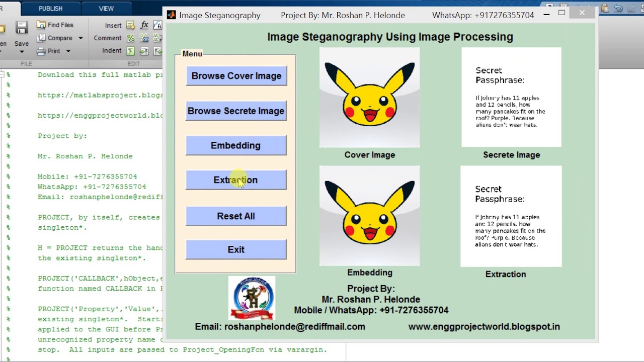Click the 'Image Steganography Using Image Processing' heading
The height and width of the screenshot is (362, 644).
(390, 37)
